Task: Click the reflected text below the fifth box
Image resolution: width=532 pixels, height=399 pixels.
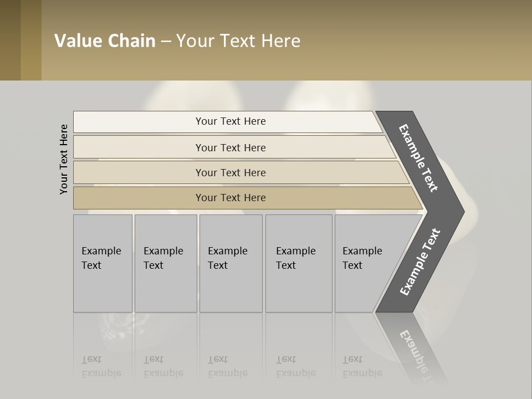Action: (x=362, y=366)
